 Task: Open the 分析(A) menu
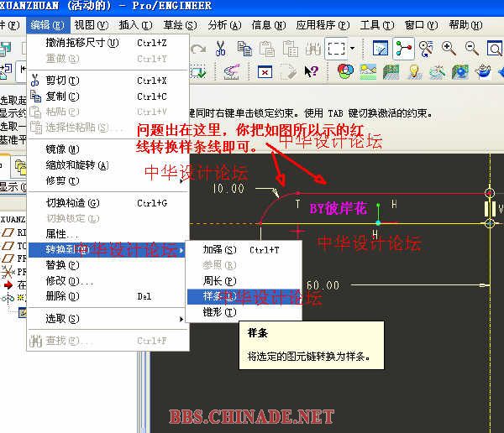pos(224,25)
